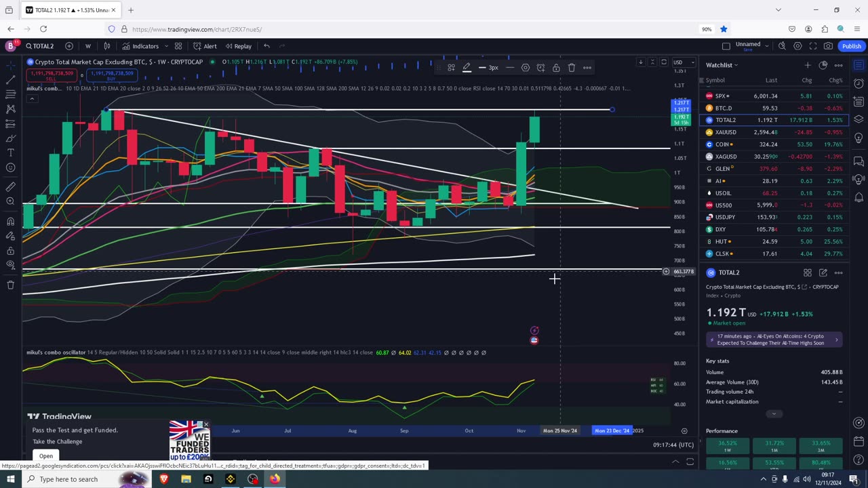
Task: Select the ruler measure tool
Action: point(10,186)
